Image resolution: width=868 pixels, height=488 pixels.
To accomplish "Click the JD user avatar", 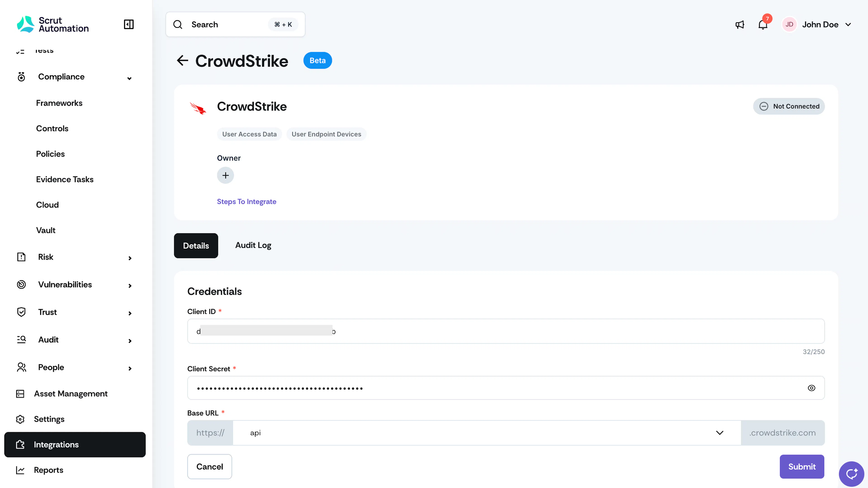I will coord(789,25).
